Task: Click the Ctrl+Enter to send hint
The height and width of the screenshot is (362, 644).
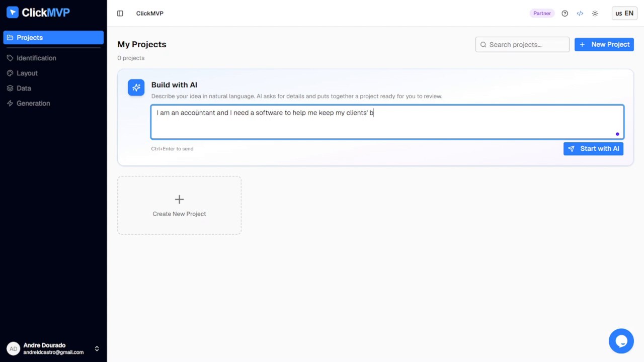Action: tap(172, 149)
